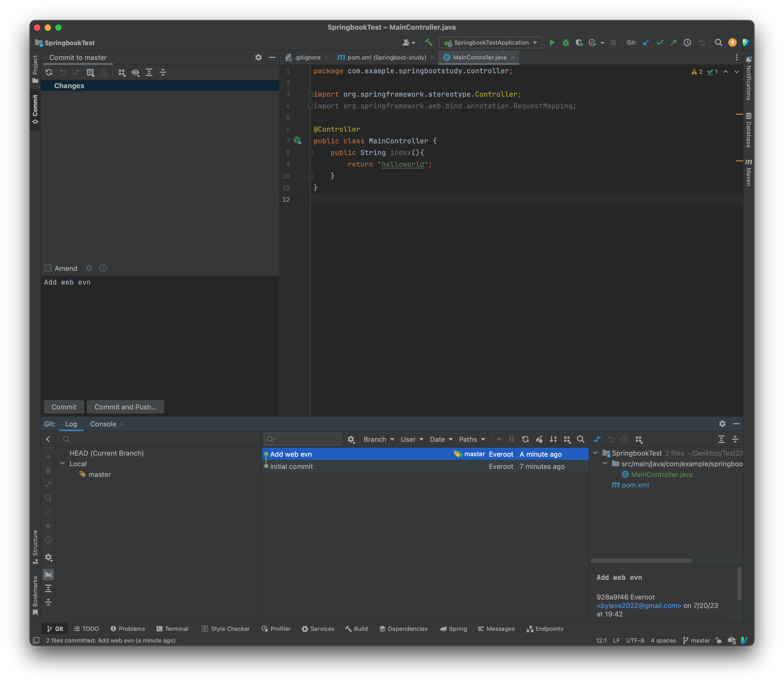Refresh changes in the Commit panel
The height and width of the screenshot is (685, 784).
click(x=49, y=72)
